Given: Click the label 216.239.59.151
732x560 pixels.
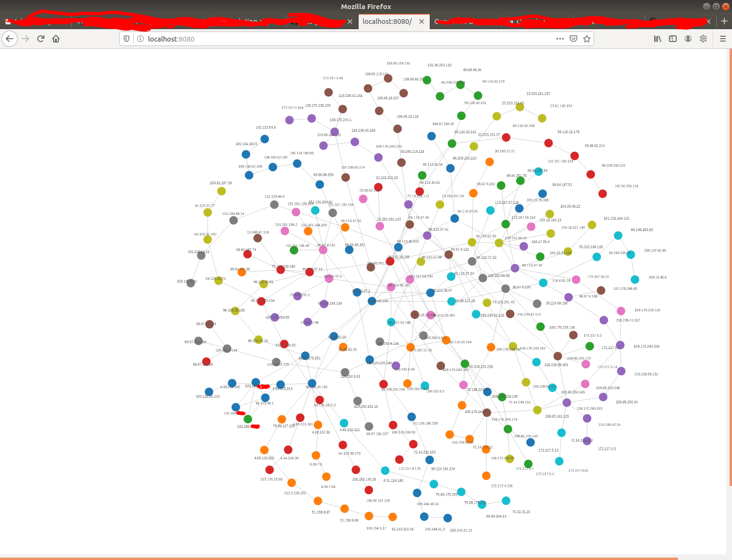Looking at the screenshot, I should (646, 374).
